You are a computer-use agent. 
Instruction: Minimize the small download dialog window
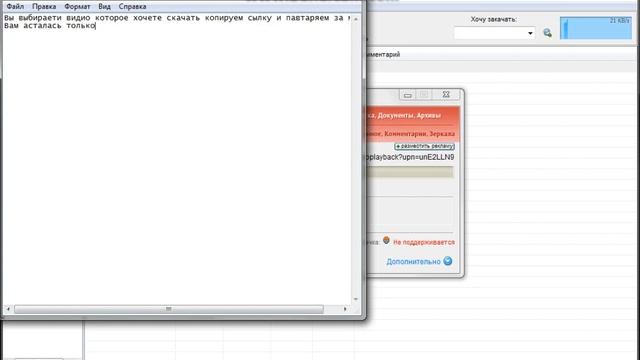[407, 95]
